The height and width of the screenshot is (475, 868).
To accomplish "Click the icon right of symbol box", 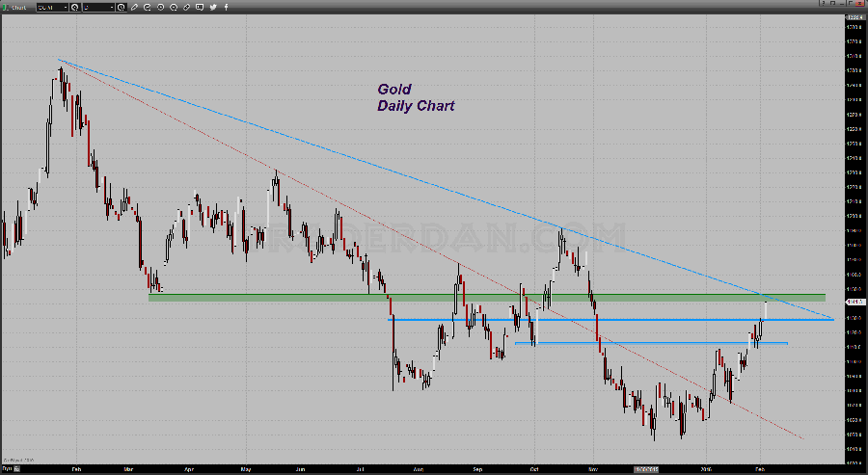I will (x=75, y=7).
